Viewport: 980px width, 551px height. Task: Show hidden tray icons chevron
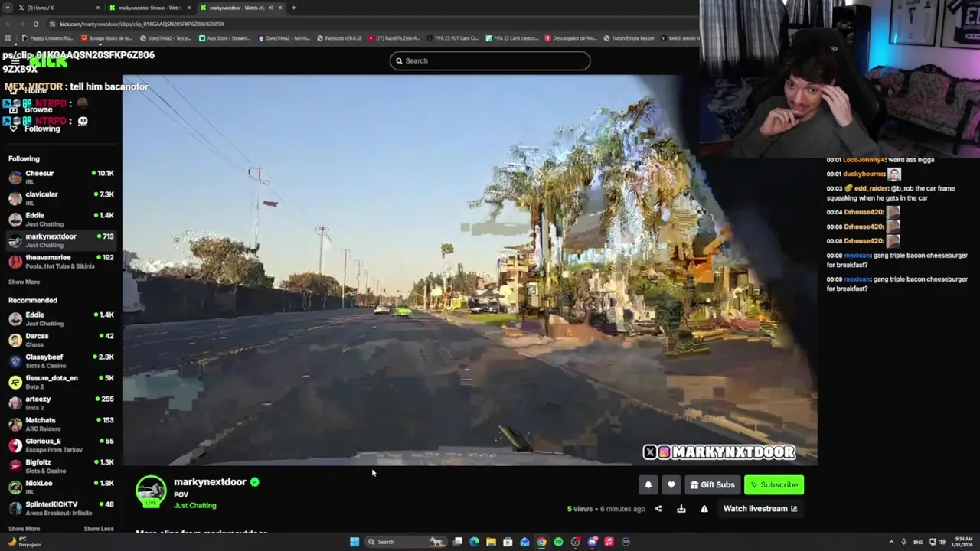tap(891, 542)
